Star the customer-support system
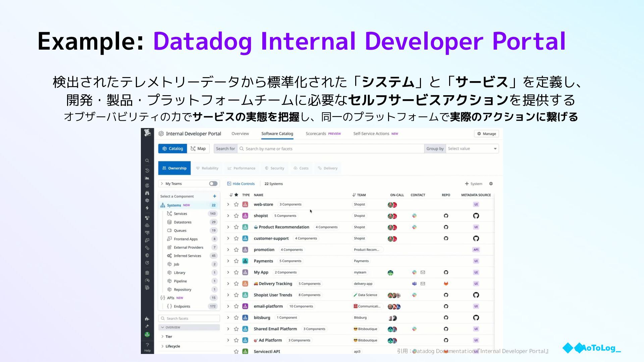Viewport: 644px width, 362px height. [x=236, y=238]
